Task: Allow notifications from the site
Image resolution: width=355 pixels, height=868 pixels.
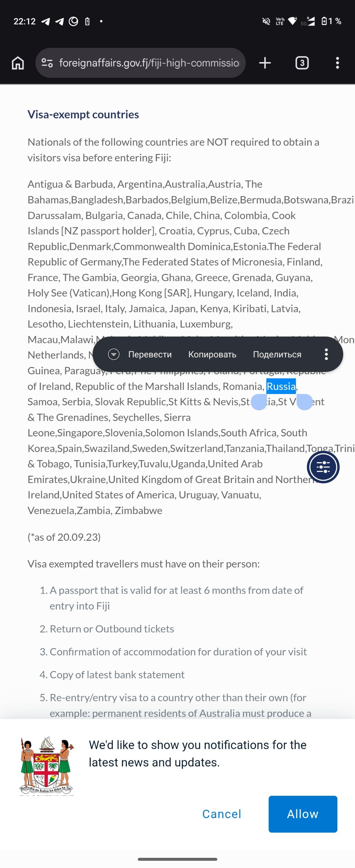Action: click(x=303, y=814)
